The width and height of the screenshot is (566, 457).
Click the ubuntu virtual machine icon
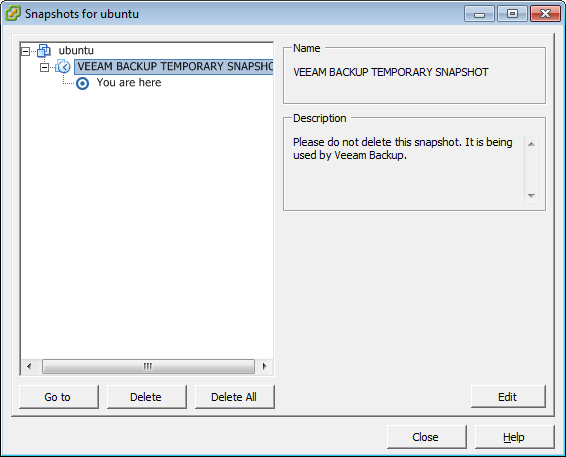[x=44, y=51]
